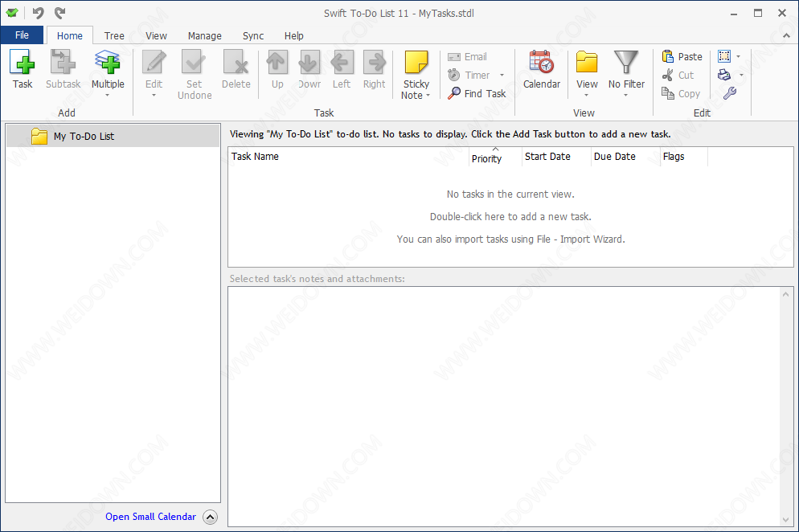
Task: Open the Multiple dropdown arrow
Action: [108, 96]
